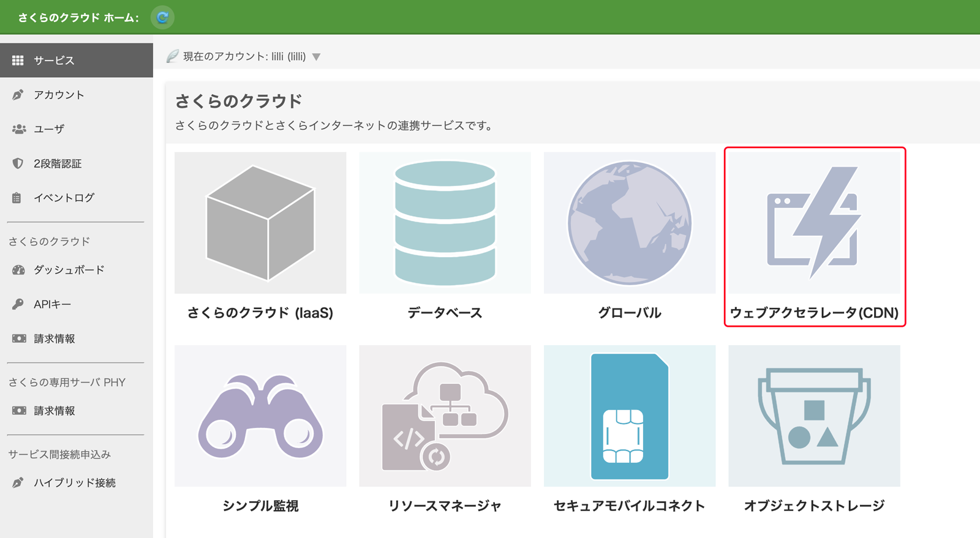
Task: Click the ダッシュボード gauge icon
Action: pyautogui.click(x=18, y=270)
